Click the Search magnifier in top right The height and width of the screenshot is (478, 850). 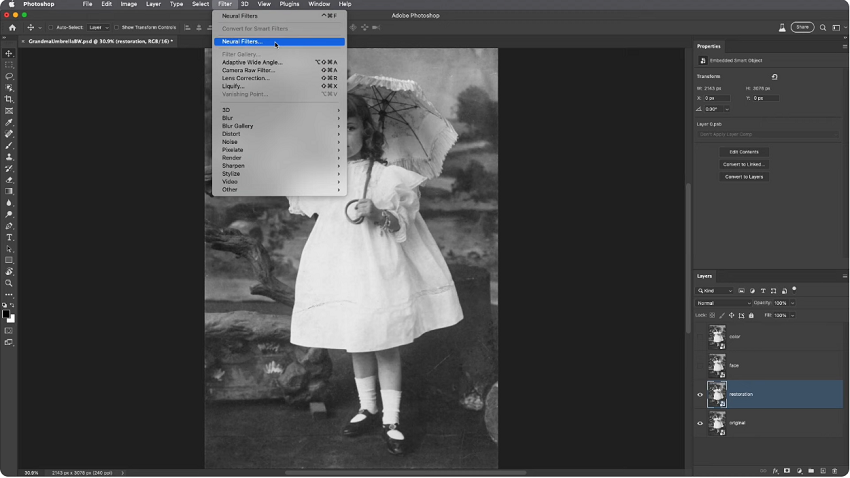(823, 28)
